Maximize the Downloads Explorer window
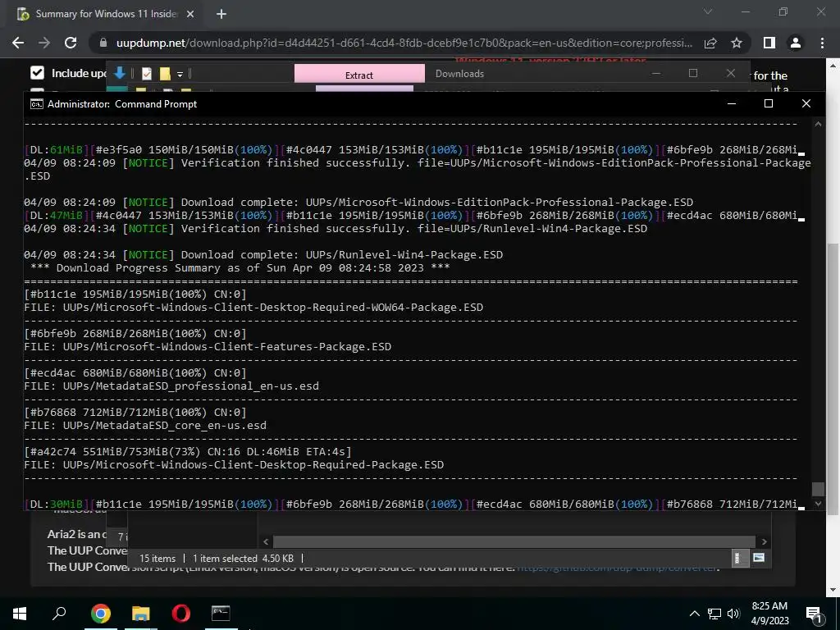840x630 pixels. (x=693, y=73)
